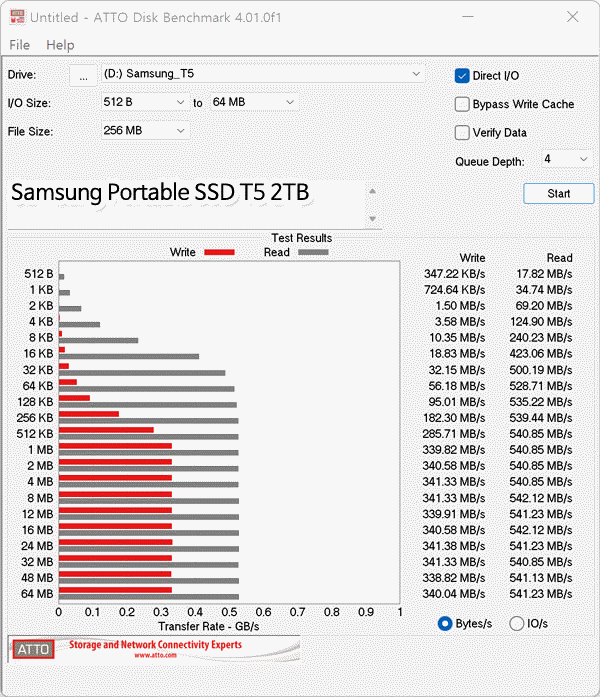The height and width of the screenshot is (697, 600).
Task: Click the 48 MB write value 338.82 MB/s
Action: point(454,578)
